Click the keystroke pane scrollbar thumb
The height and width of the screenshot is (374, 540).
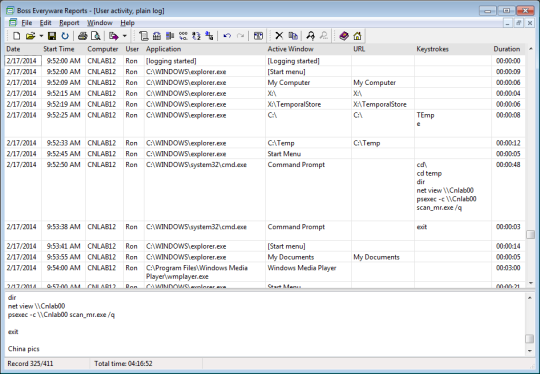click(530, 339)
